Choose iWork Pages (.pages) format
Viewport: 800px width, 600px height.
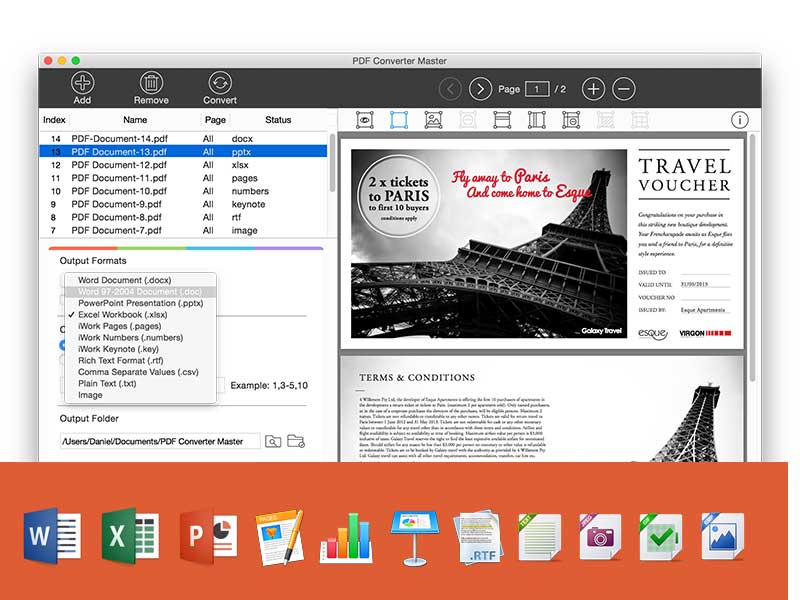141,326
